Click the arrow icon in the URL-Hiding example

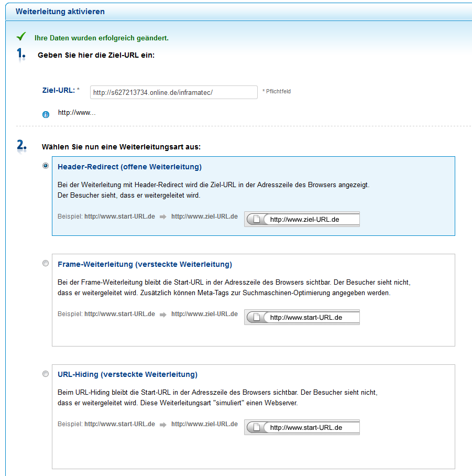click(163, 425)
